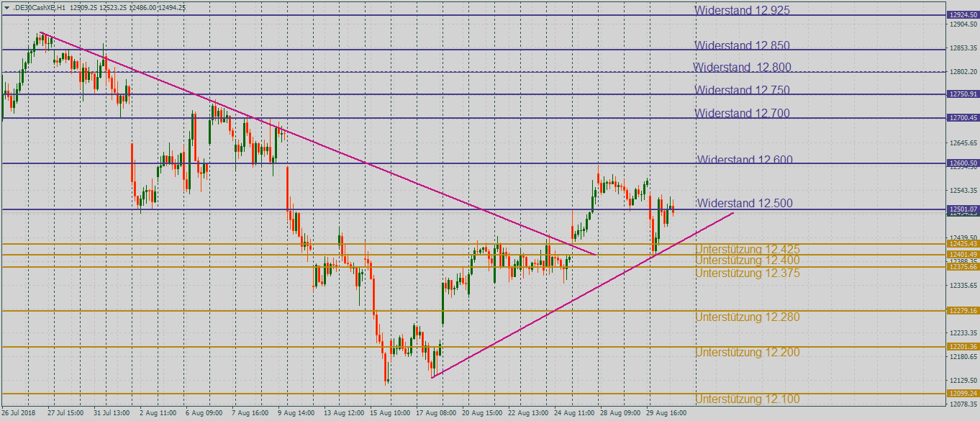This screenshot has height=421, width=980.
Task: Click the 12700.45 price tag
Action: coord(963,118)
